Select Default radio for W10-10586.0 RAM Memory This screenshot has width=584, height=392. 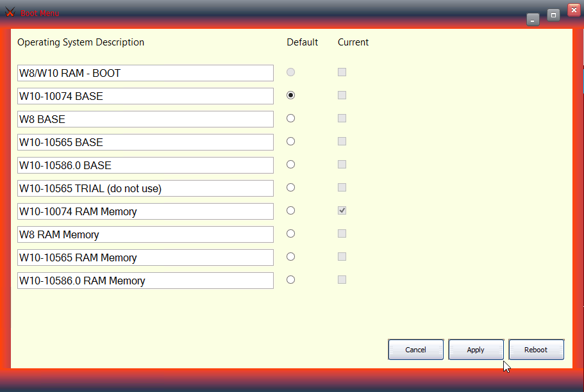click(290, 280)
